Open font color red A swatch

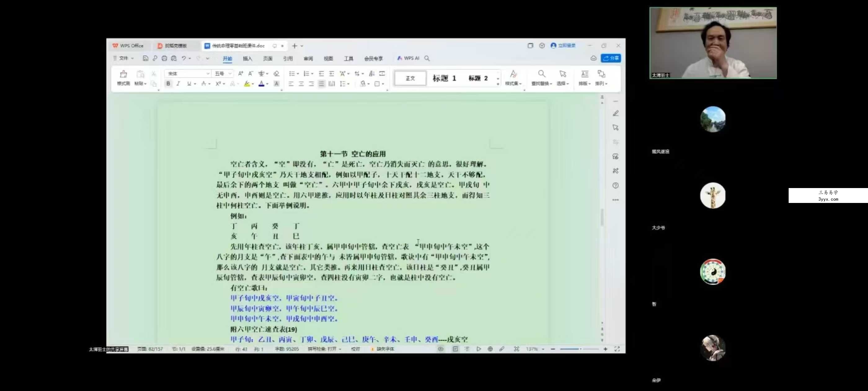click(261, 84)
